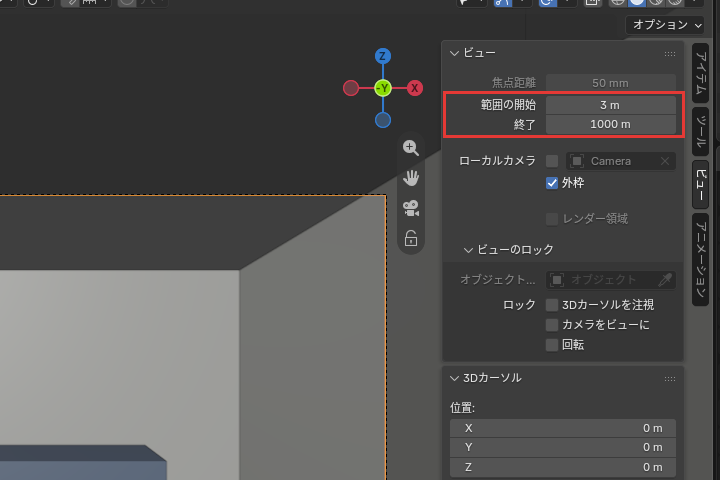Toggle camera view with the camera icon
The width and height of the screenshot is (720, 480).
(x=411, y=208)
